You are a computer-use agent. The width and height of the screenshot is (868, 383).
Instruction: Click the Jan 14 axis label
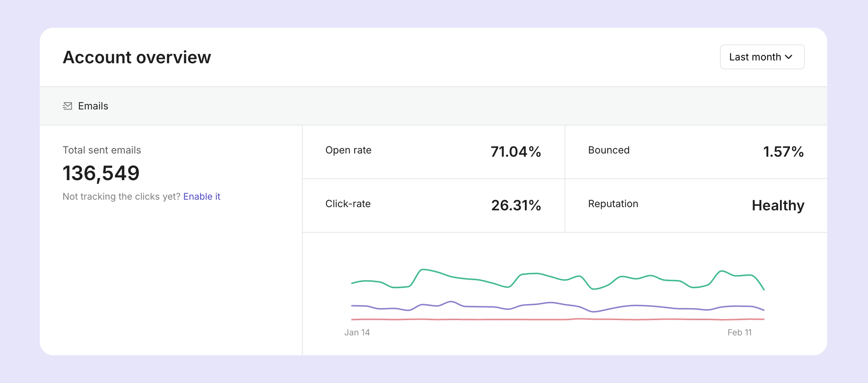pyautogui.click(x=357, y=332)
